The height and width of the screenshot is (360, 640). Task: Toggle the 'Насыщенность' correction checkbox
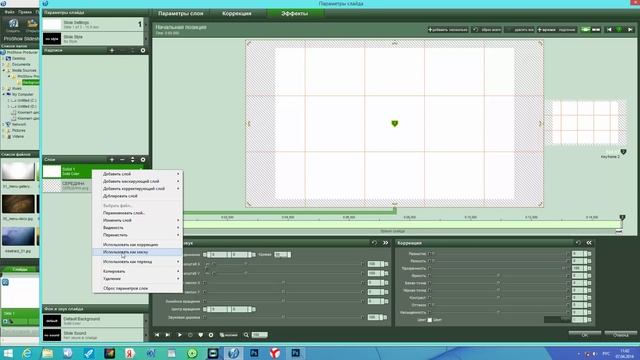click(x=429, y=313)
